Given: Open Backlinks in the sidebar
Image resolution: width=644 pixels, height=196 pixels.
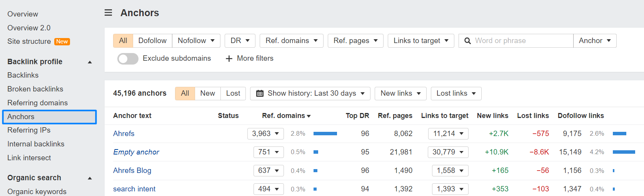Looking at the screenshot, I should [x=23, y=75].
